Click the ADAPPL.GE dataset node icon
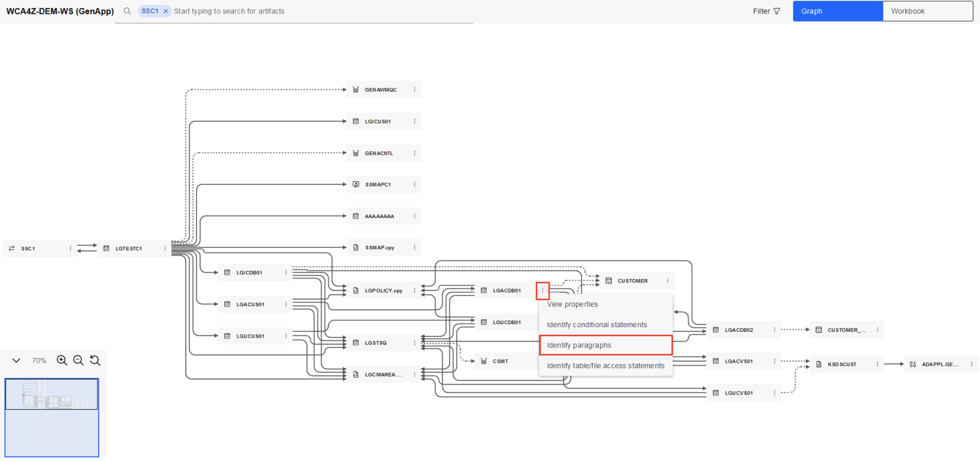 (x=913, y=364)
